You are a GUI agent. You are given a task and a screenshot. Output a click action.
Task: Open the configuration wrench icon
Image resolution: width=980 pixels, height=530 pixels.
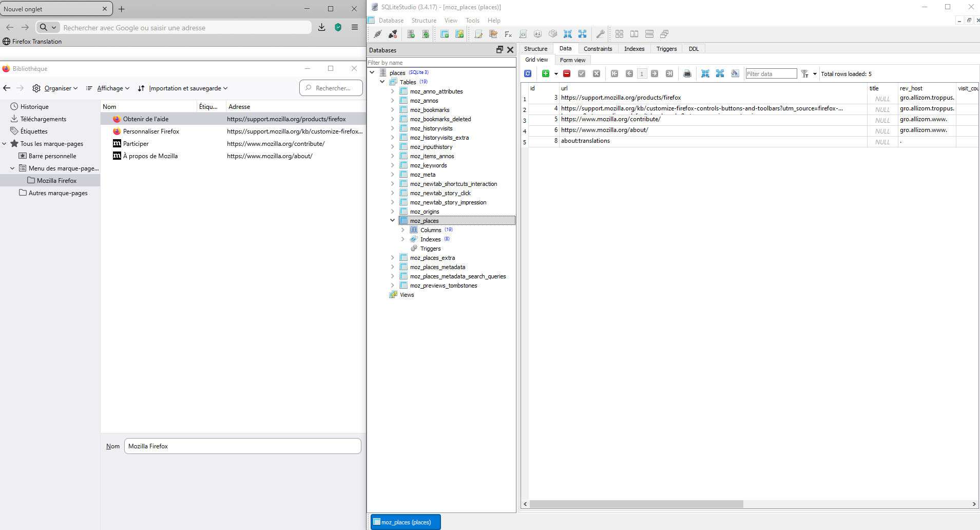point(600,34)
